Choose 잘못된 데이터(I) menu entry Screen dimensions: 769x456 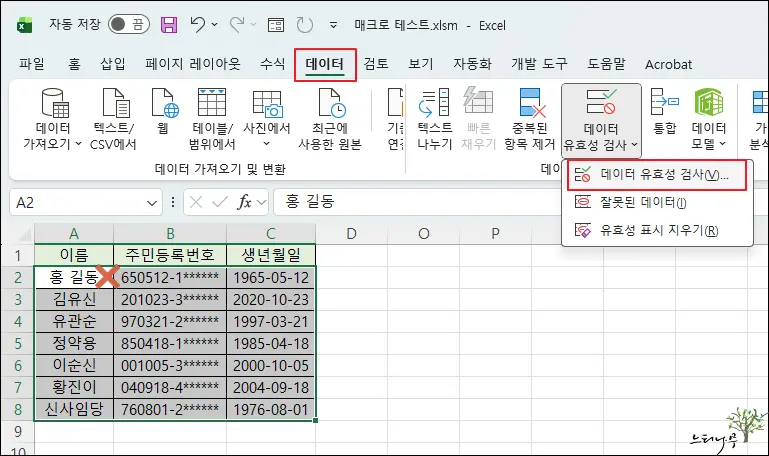click(x=657, y=202)
